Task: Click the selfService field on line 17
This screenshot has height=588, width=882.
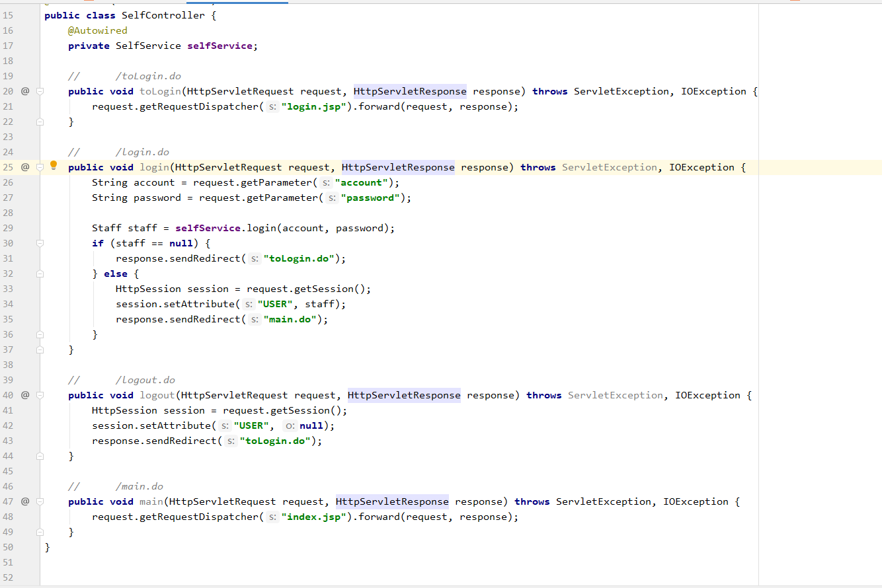Action: tap(220, 46)
